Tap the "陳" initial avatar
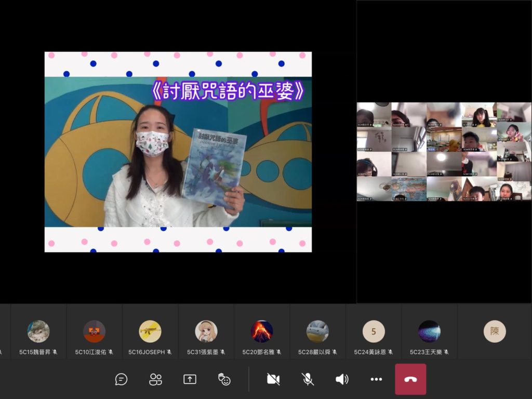This screenshot has width=532, height=399. [495, 331]
